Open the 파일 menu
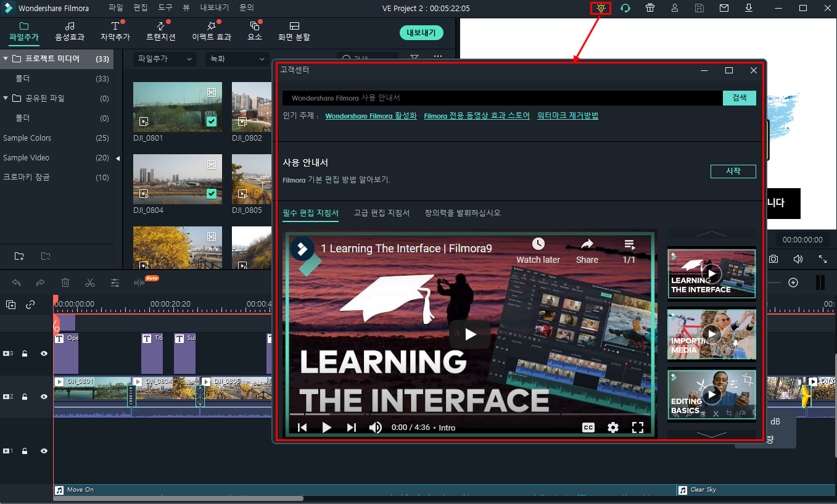The height and width of the screenshot is (504, 837). click(115, 8)
